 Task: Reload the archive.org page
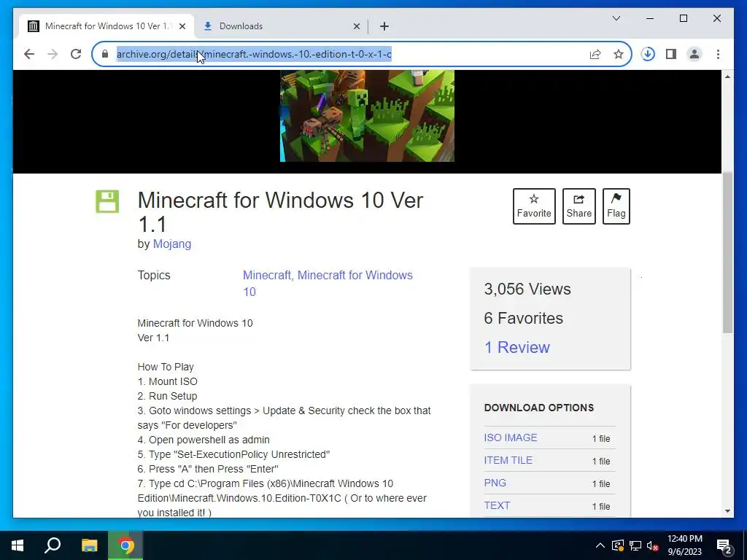tap(76, 54)
